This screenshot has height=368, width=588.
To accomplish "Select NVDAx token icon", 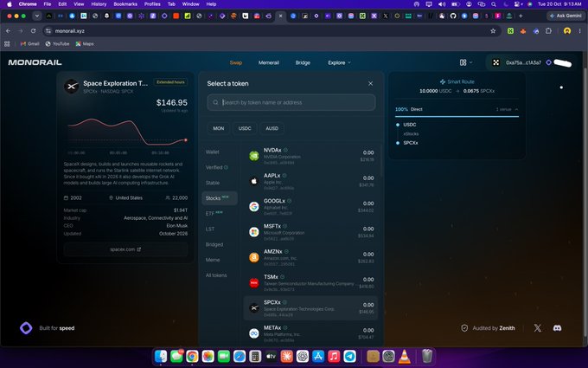I will [254, 156].
